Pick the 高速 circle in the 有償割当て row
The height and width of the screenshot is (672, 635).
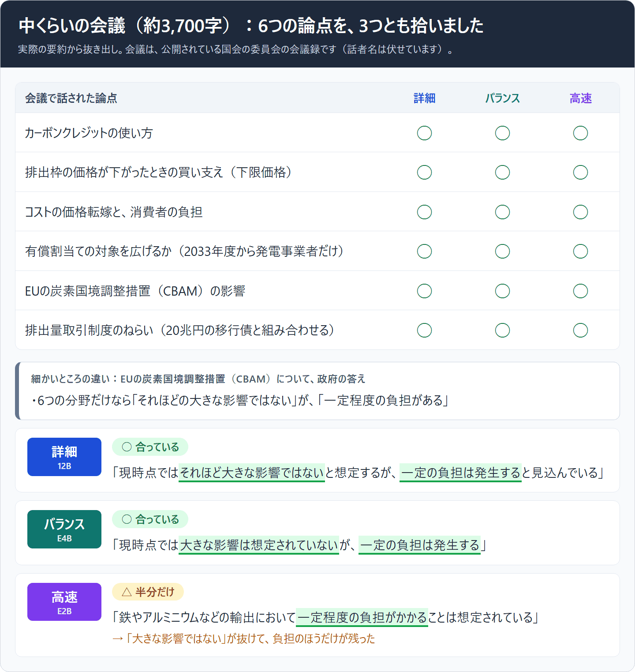(x=580, y=251)
